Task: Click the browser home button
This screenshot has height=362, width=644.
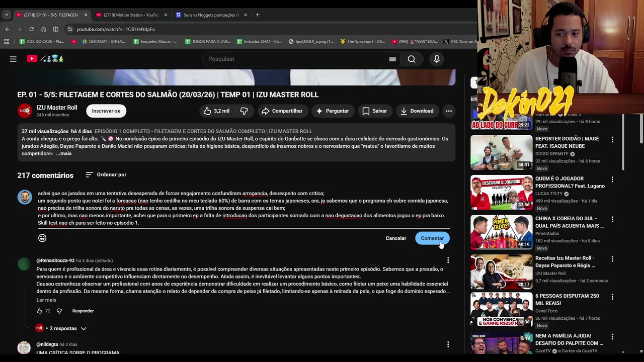Action: point(43,29)
